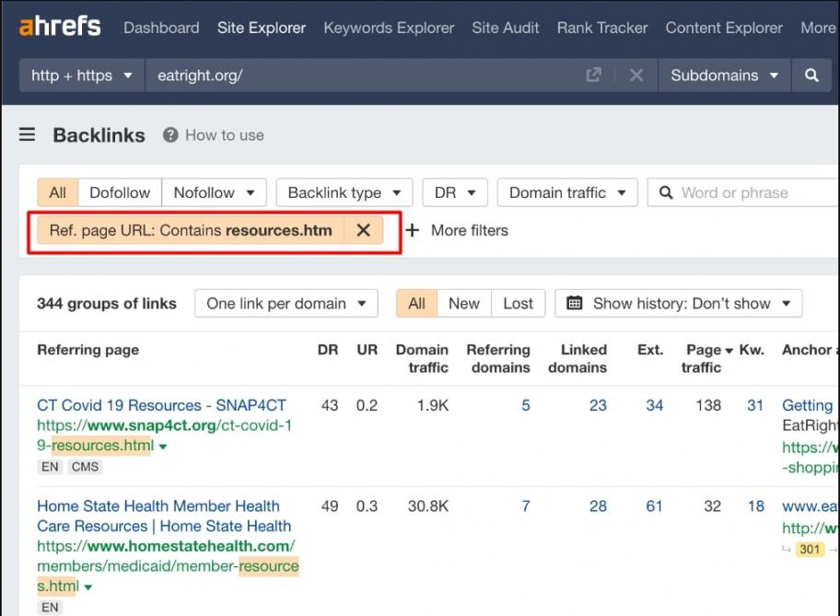Click the 301 redirect badge
The height and width of the screenshot is (616, 840).
click(x=810, y=549)
